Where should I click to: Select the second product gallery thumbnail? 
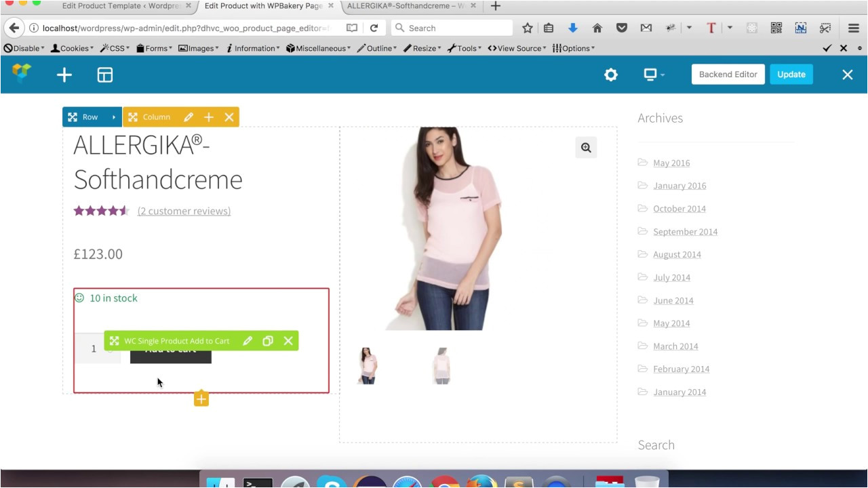pos(441,366)
